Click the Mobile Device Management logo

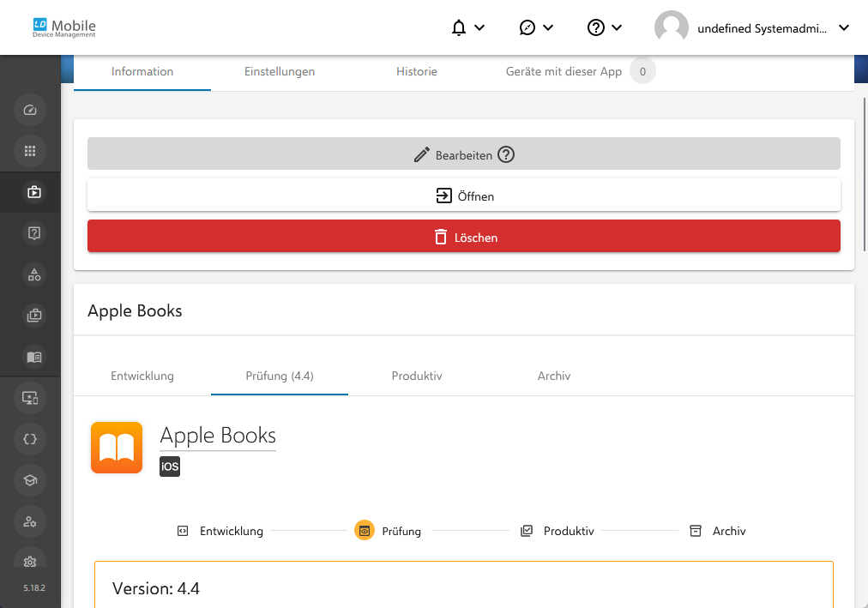[x=64, y=27]
